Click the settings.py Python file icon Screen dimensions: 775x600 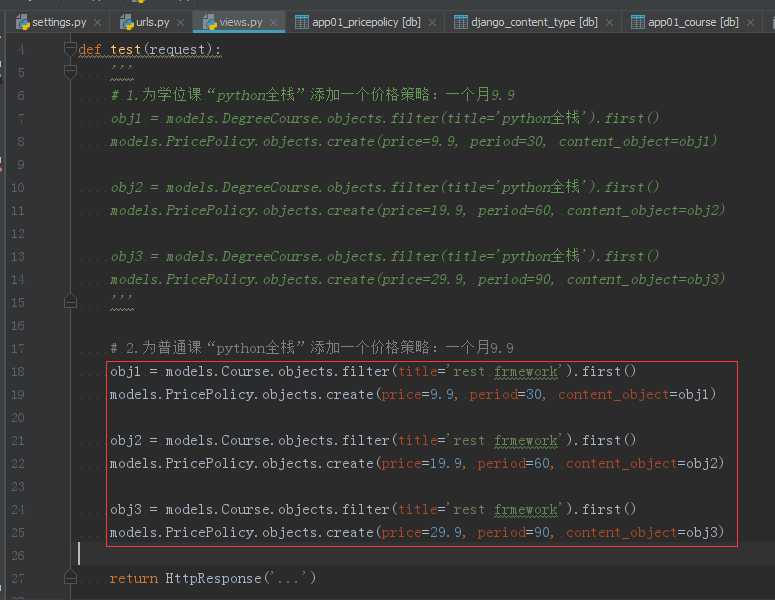pyautogui.click(x=22, y=22)
